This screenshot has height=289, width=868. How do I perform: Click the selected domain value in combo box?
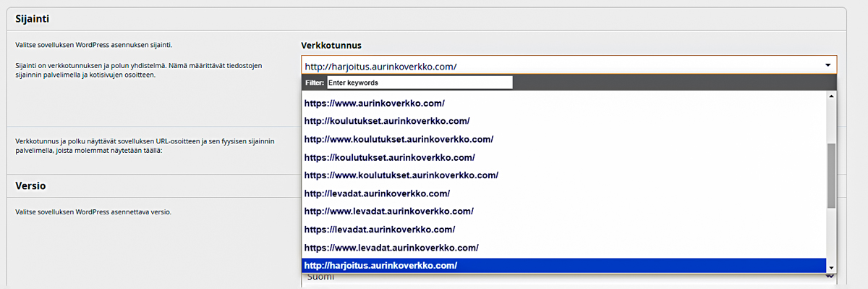point(380,67)
